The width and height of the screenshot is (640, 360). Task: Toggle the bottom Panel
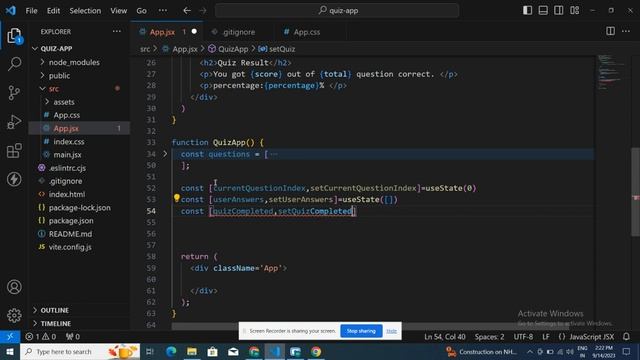543,10
